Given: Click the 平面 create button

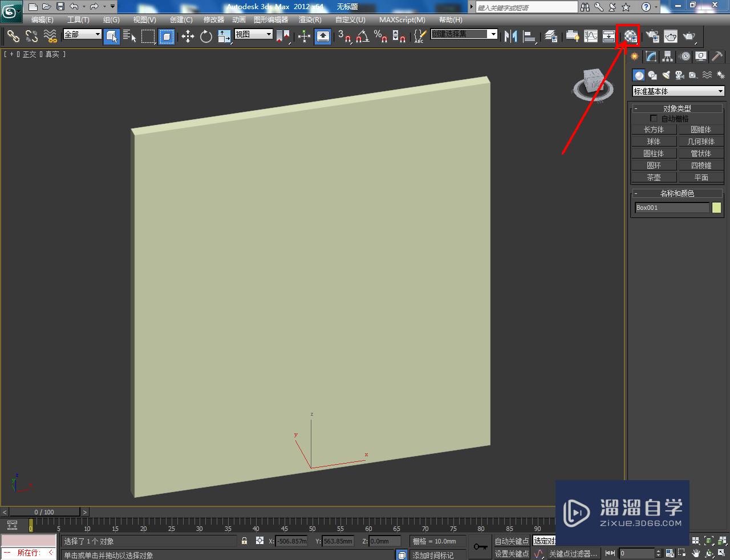Looking at the screenshot, I should tap(701, 177).
